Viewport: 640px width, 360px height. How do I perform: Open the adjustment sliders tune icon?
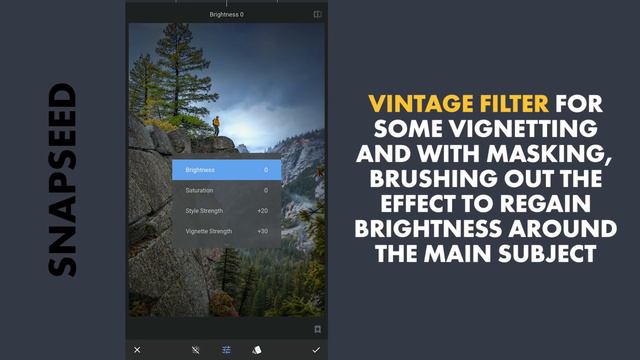point(226,350)
